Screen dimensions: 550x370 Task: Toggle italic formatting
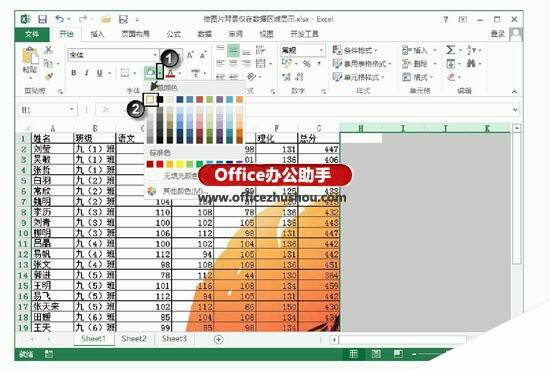click(x=86, y=73)
